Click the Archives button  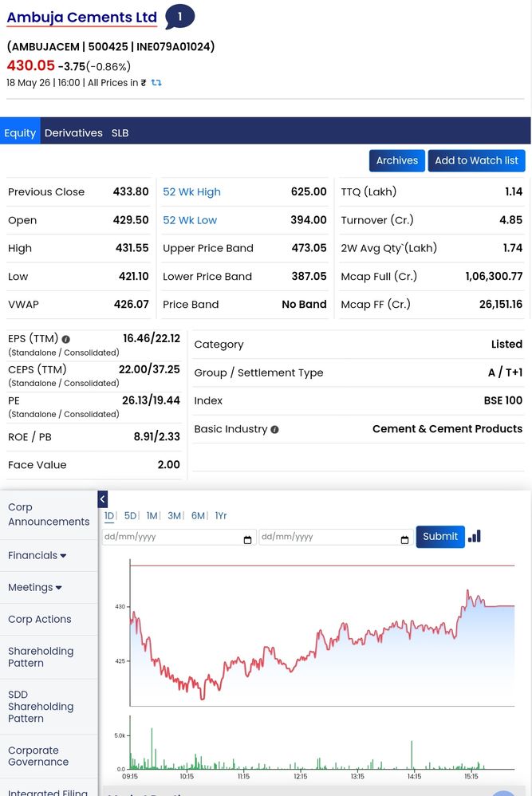click(x=397, y=160)
